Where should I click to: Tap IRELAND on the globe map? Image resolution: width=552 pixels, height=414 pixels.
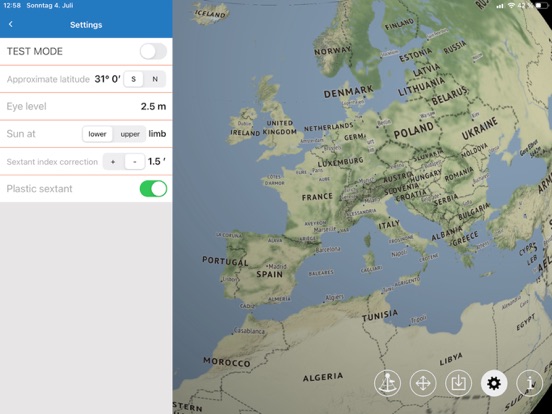tap(245, 133)
